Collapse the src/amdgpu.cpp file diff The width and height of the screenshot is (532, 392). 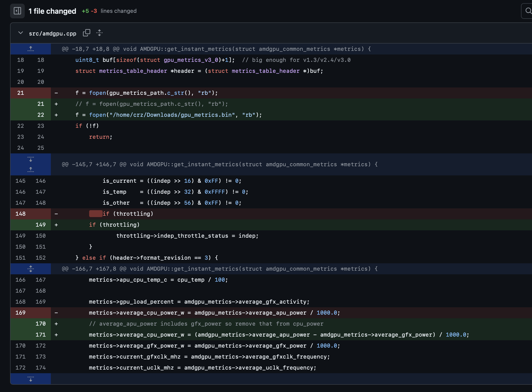pyautogui.click(x=21, y=33)
